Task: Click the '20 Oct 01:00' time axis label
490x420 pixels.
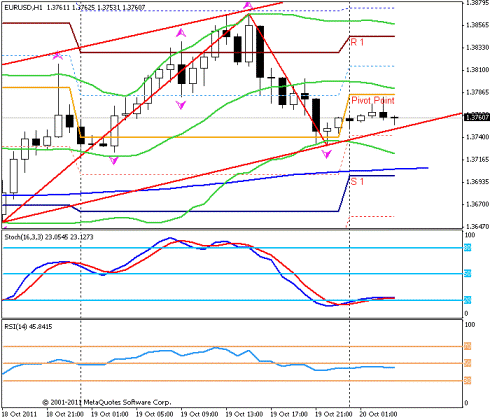Action: [x=378, y=414]
